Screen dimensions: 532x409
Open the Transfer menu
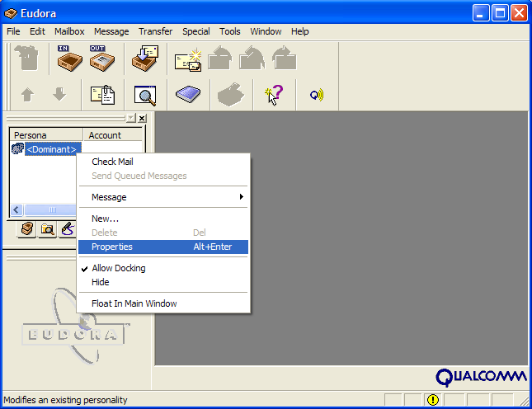[x=155, y=31]
